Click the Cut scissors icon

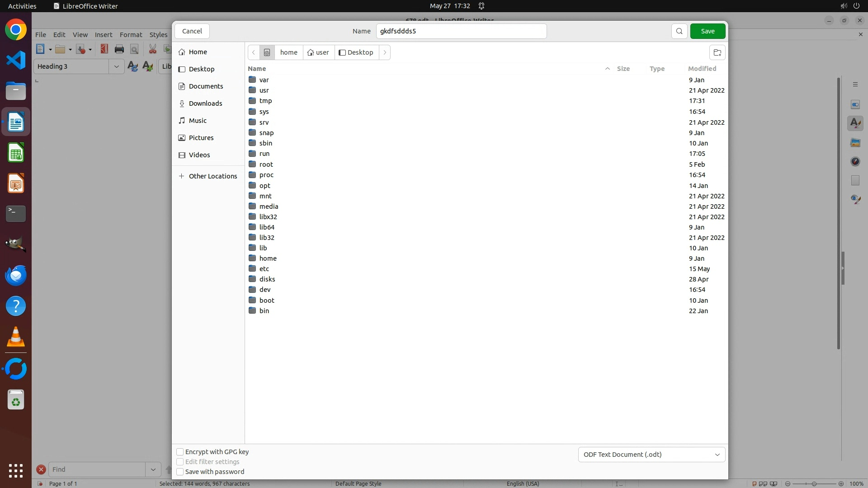click(153, 49)
